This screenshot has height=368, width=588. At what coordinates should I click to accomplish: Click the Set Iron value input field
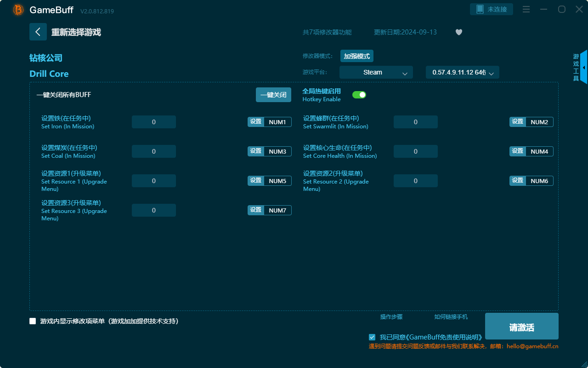[x=153, y=122]
